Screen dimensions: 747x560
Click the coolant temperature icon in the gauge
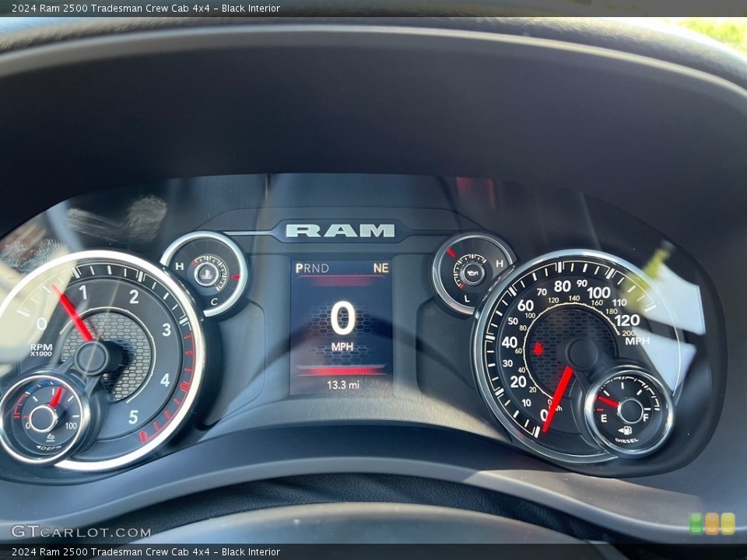pos(207,275)
